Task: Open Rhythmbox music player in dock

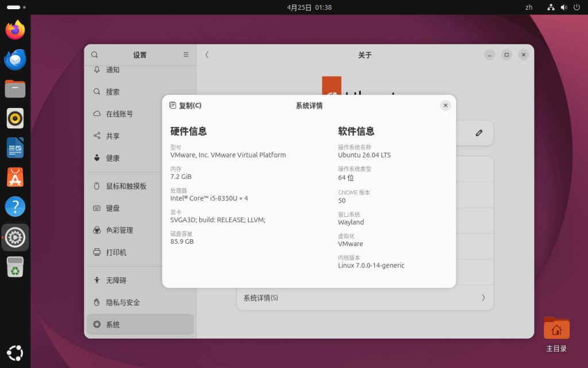Action: coord(15,118)
